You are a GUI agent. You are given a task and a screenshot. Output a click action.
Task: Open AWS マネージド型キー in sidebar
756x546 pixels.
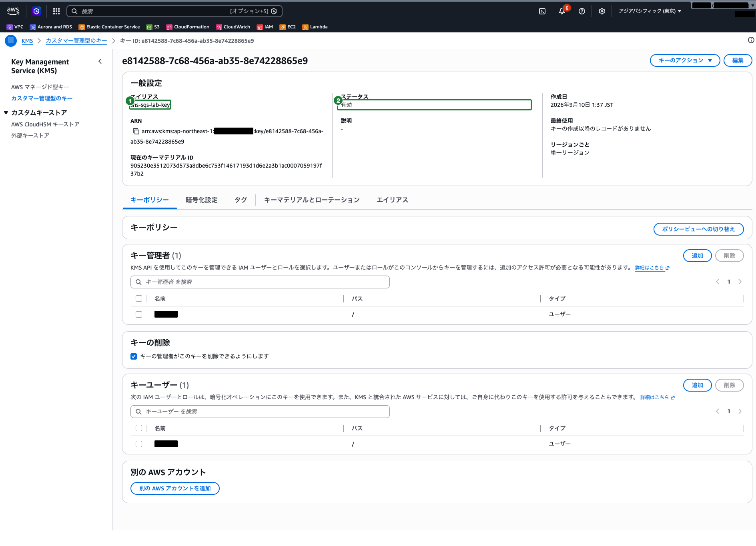(x=40, y=87)
